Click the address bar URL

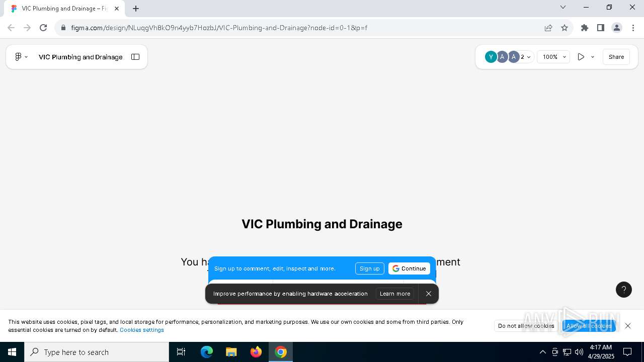pyautogui.click(x=219, y=28)
